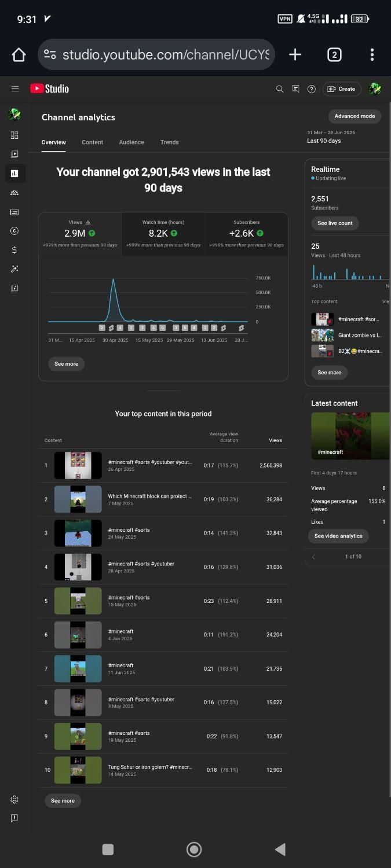Open the Settings gear in the sidebar
This screenshot has height=868, width=391.
[x=14, y=799]
